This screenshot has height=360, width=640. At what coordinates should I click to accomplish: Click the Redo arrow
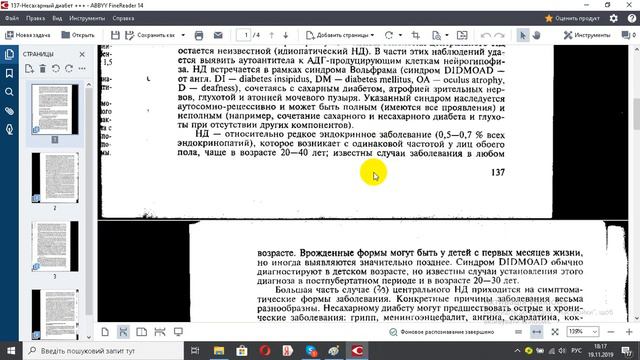(x=499, y=36)
